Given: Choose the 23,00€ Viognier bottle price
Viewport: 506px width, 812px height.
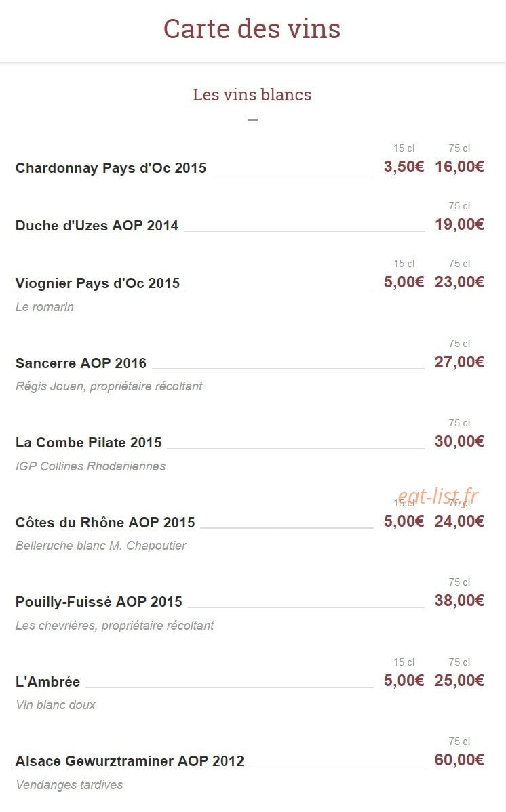Looking at the screenshot, I should [459, 282].
